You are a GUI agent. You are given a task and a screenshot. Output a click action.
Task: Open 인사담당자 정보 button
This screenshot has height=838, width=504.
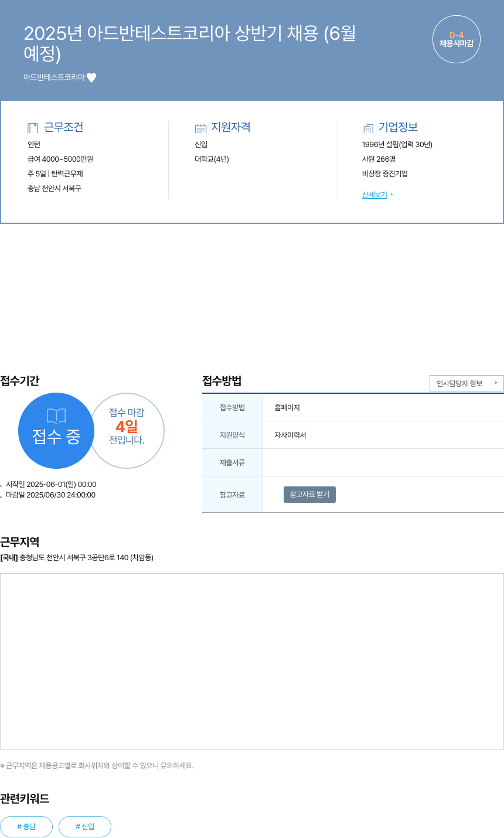466,383
